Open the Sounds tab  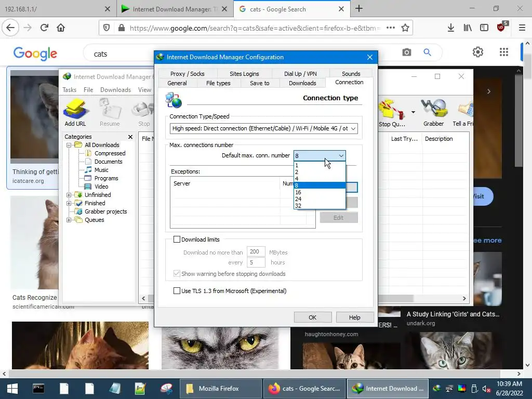(x=351, y=74)
